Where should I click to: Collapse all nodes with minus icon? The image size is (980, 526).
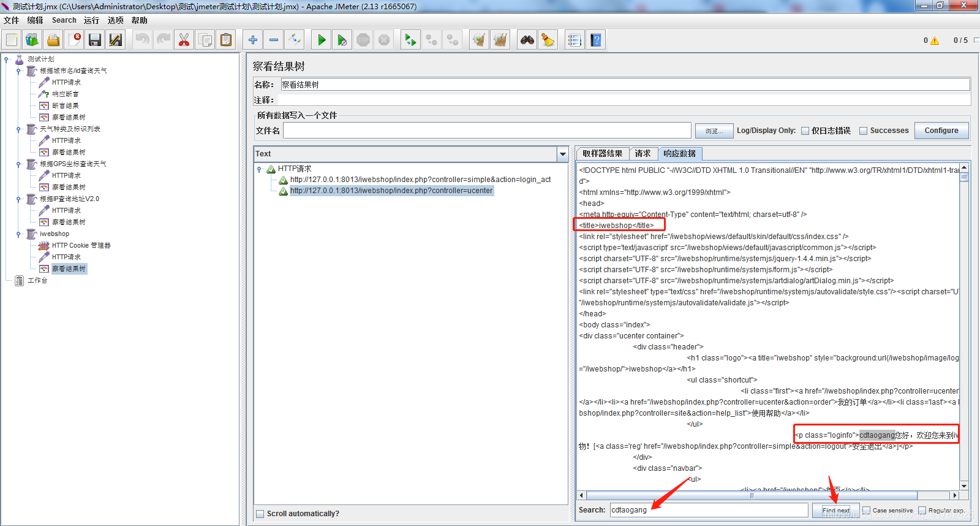(x=274, y=40)
